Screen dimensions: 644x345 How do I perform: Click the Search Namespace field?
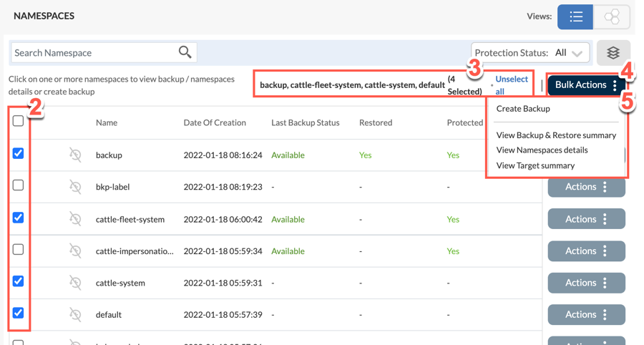(x=93, y=52)
